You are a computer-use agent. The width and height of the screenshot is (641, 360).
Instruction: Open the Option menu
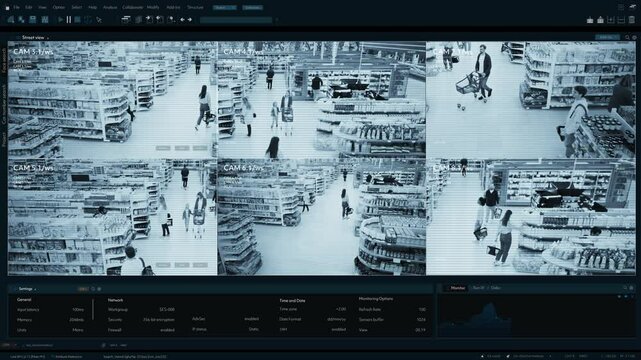click(58, 7)
